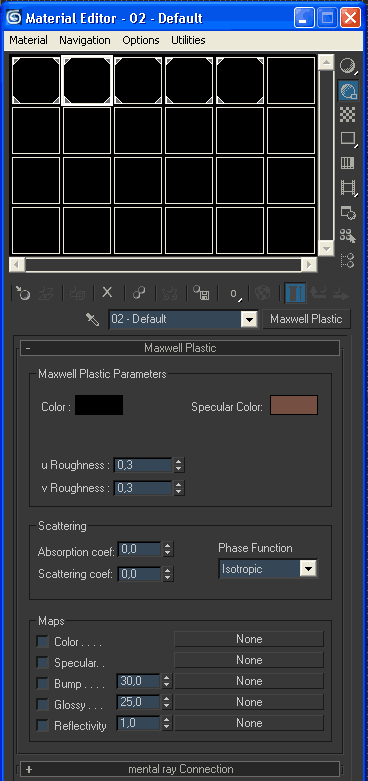The height and width of the screenshot is (781, 368).
Task: Click the None button for Specular map
Action: (249, 660)
